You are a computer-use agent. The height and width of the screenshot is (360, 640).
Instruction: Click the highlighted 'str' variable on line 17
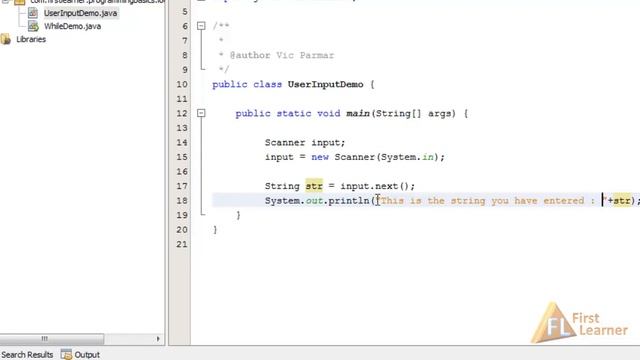(314, 186)
